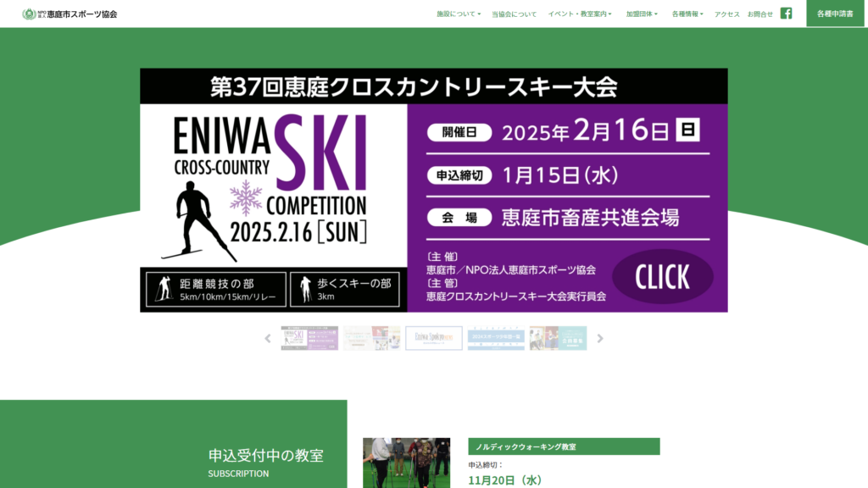Open the アクセス menu item

[726, 14]
